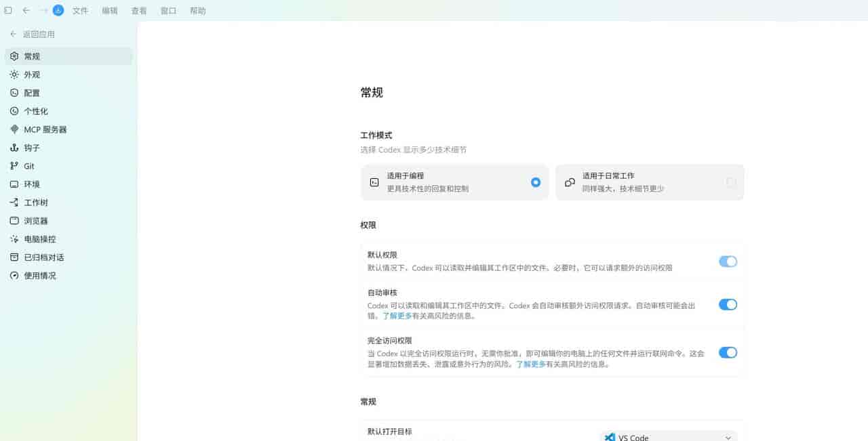Open 浏览器 settings page
868x441 pixels.
68,221
